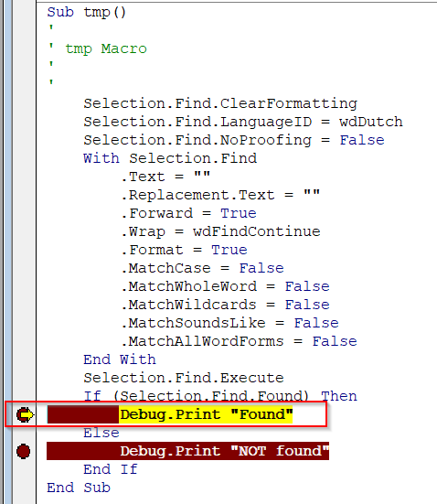Click the With Selection.Find statement

point(170,158)
